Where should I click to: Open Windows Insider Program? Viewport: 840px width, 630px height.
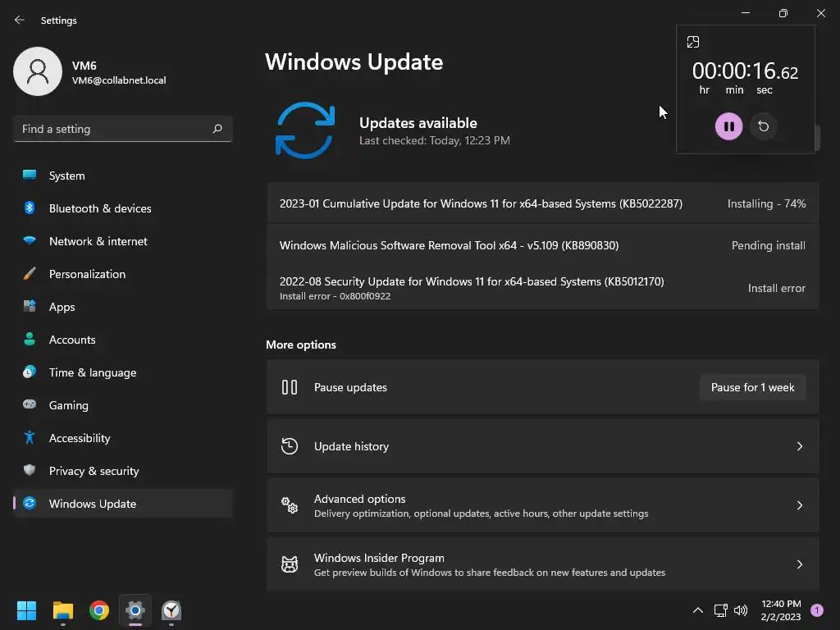tap(543, 564)
